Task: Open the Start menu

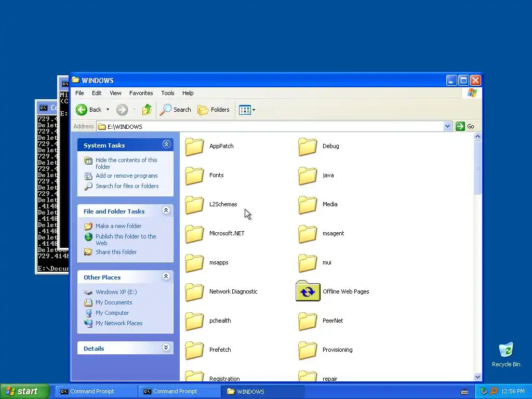Action: 24,391
